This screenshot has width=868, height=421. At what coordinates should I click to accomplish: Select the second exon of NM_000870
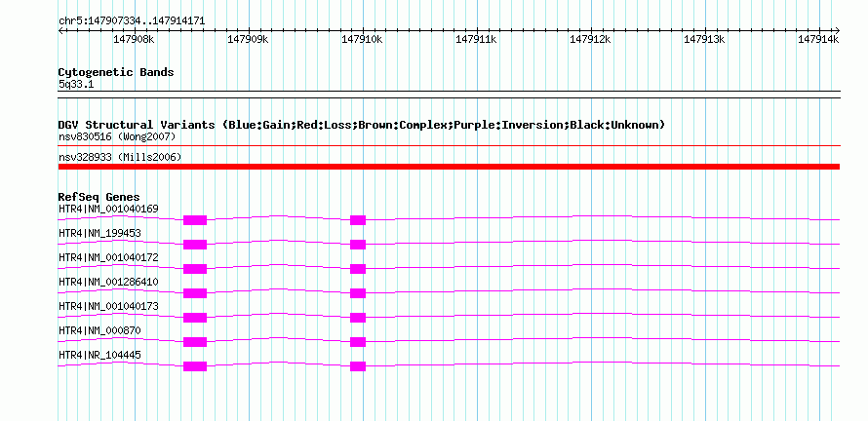pyautogui.click(x=358, y=342)
